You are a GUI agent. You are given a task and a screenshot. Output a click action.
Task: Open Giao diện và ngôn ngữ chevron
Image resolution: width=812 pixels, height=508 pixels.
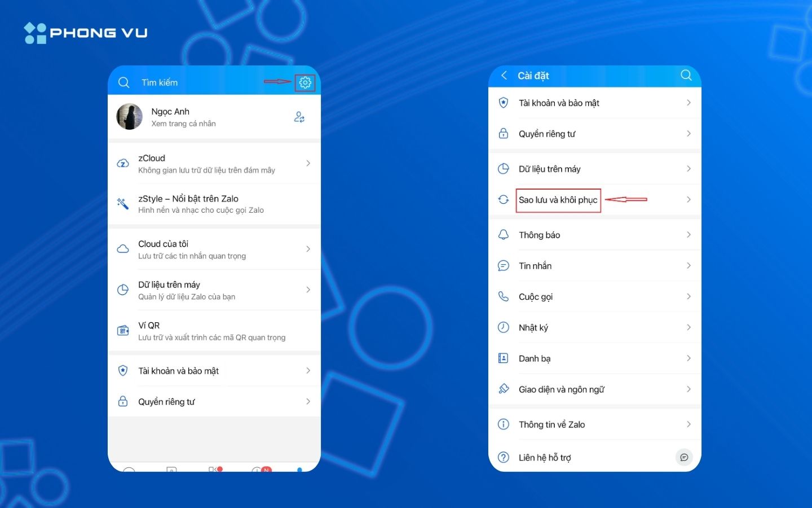click(689, 389)
